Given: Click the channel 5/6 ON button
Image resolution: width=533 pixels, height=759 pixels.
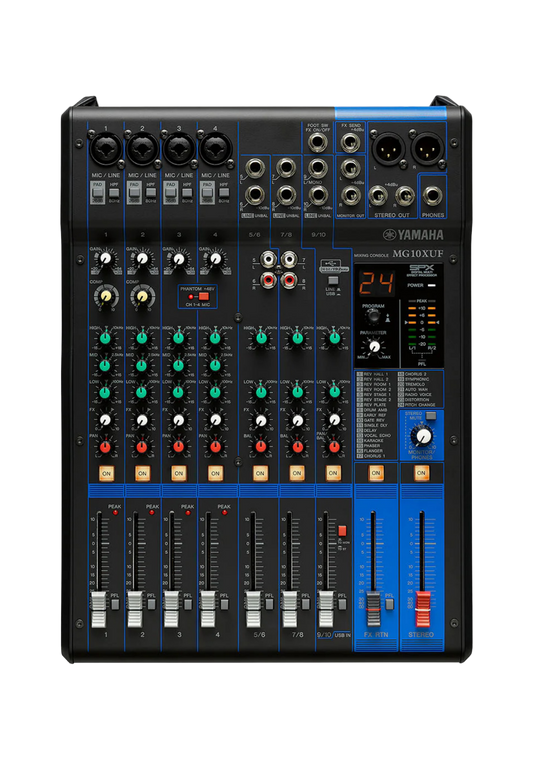Looking at the screenshot, I should point(260,473).
